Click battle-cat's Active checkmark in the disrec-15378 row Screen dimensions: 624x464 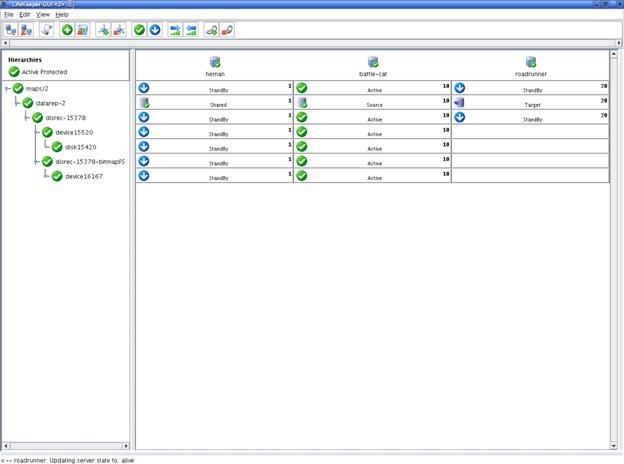302,117
